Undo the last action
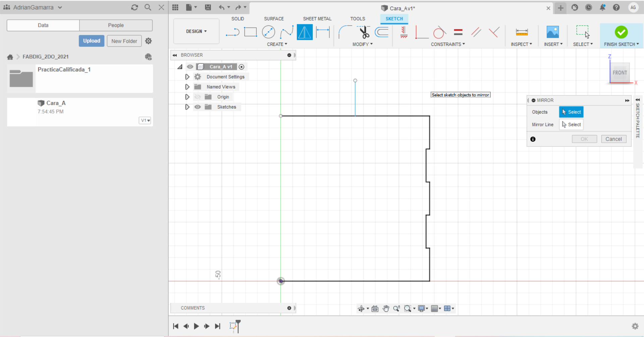Viewport: 644px width, 337px height. [222, 7]
